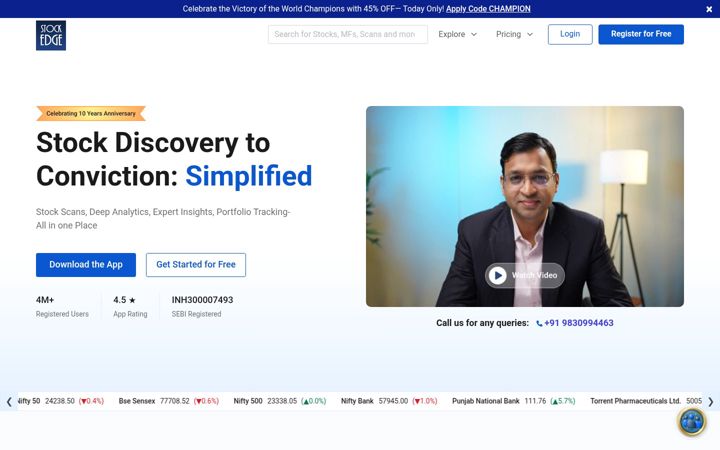Click Get Started for Free button
Screen dimensions: 720x450
[196, 265]
